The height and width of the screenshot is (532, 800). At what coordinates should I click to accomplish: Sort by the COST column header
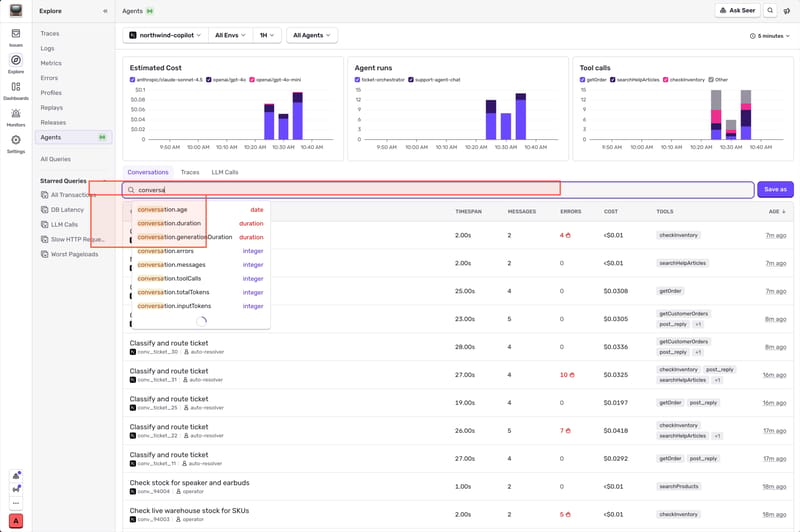click(611, 211)
